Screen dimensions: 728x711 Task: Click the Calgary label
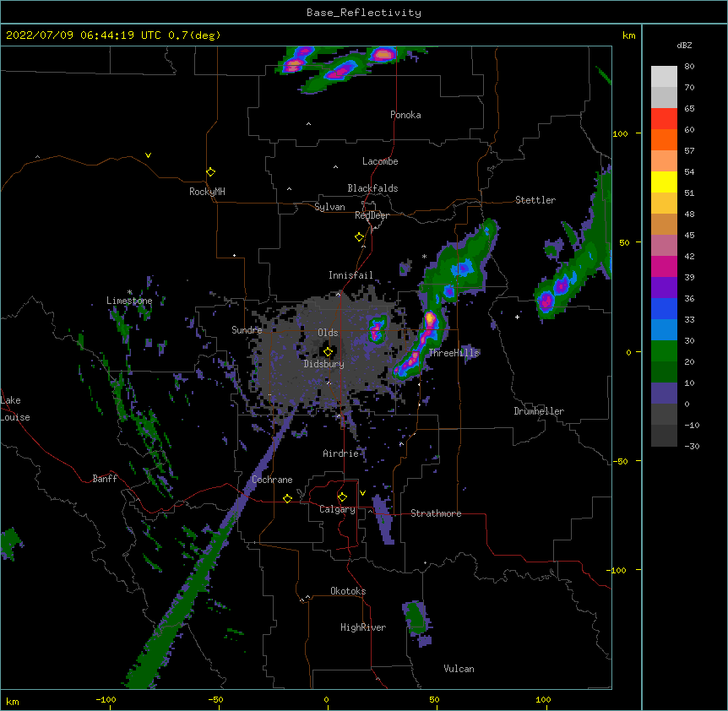pyautogui.click(x=337, y=509)
